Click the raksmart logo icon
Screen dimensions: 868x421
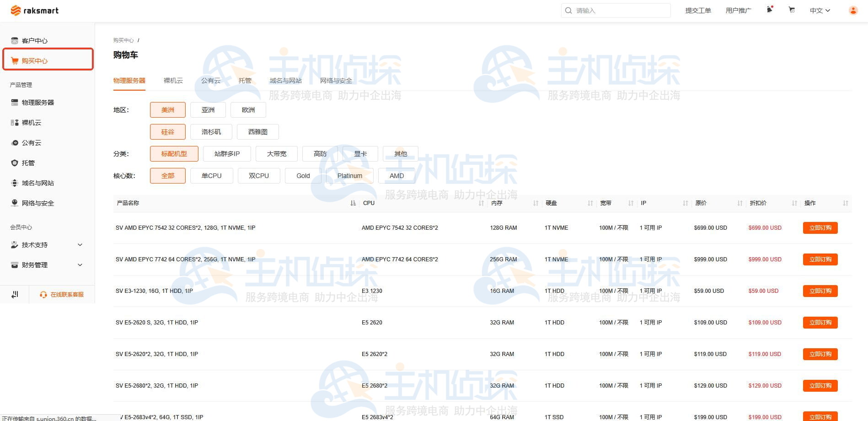tap(16, 11)
